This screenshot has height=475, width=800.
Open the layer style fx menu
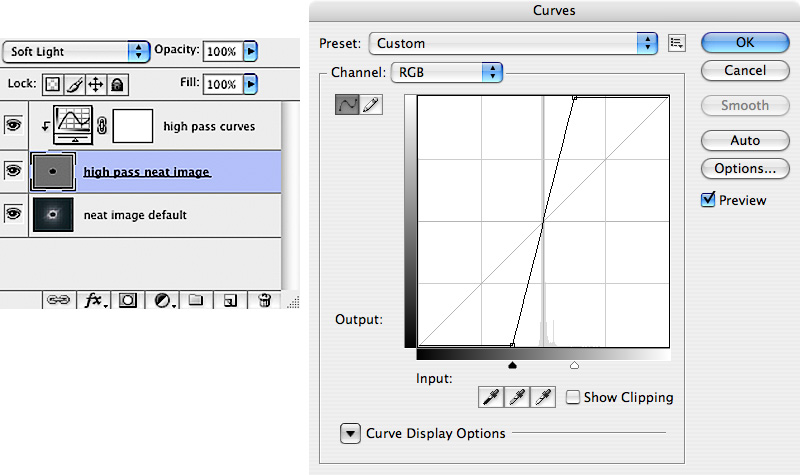(x=93, y=299)
